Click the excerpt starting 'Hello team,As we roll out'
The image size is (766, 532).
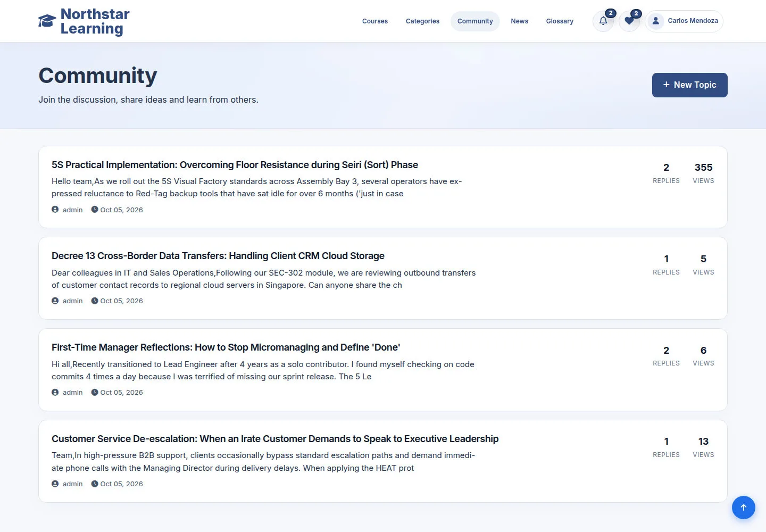pos(257,187)
